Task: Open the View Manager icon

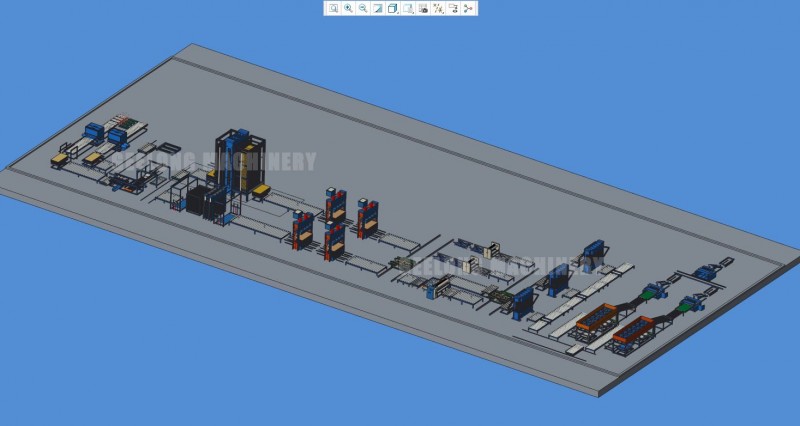Action: point(423,8)
